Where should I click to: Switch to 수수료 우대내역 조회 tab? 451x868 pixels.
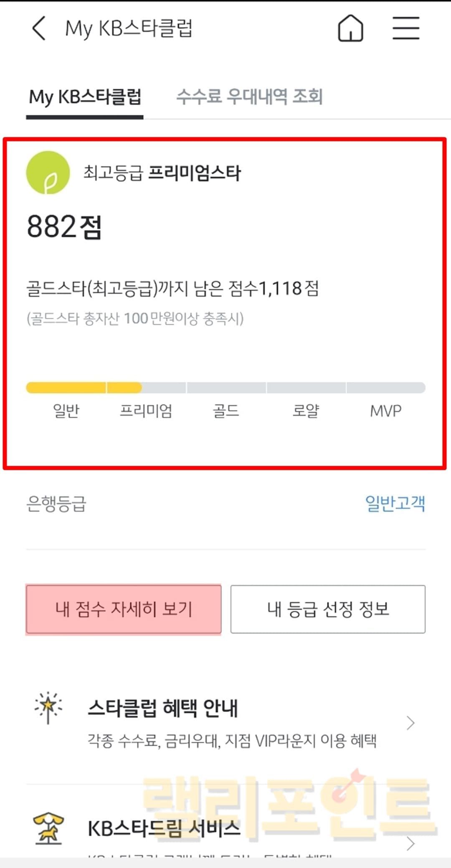coord(249,97)
